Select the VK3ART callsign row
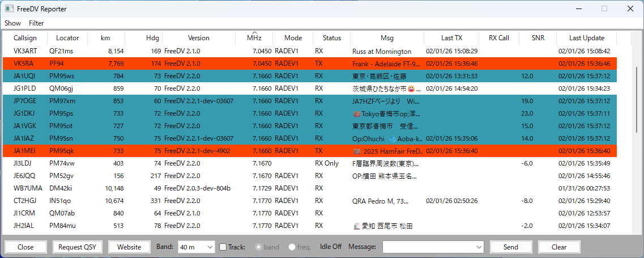Viewport: 644px width, 258px height. pyautogui.click(x=310, y=52)
